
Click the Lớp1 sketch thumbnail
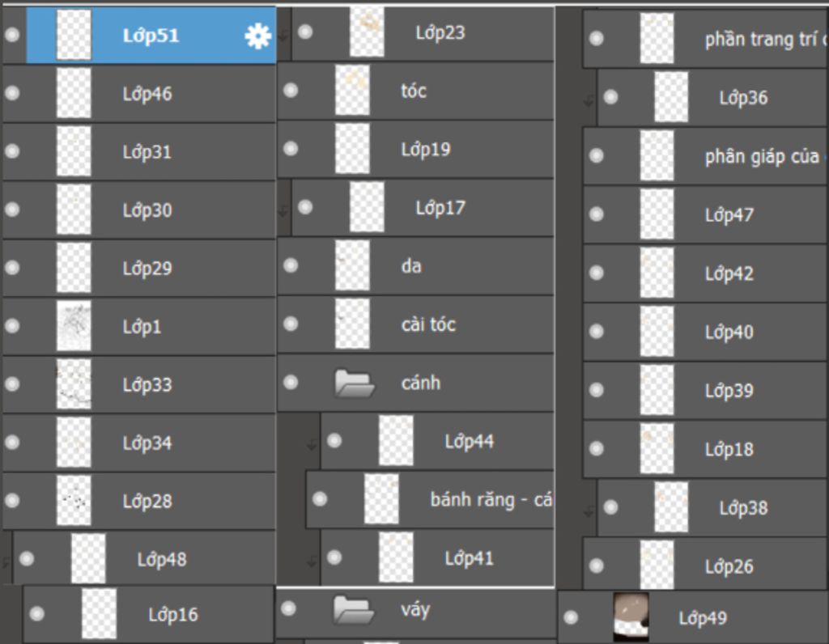click(74, 326)
